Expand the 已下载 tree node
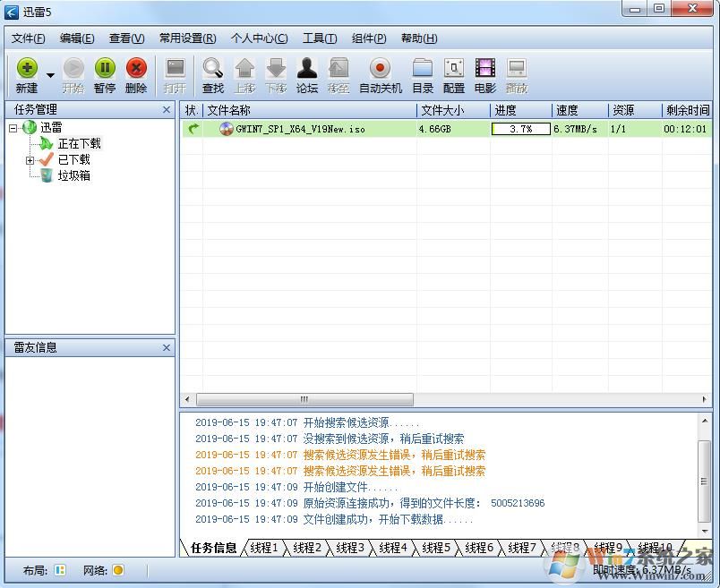 30,160
